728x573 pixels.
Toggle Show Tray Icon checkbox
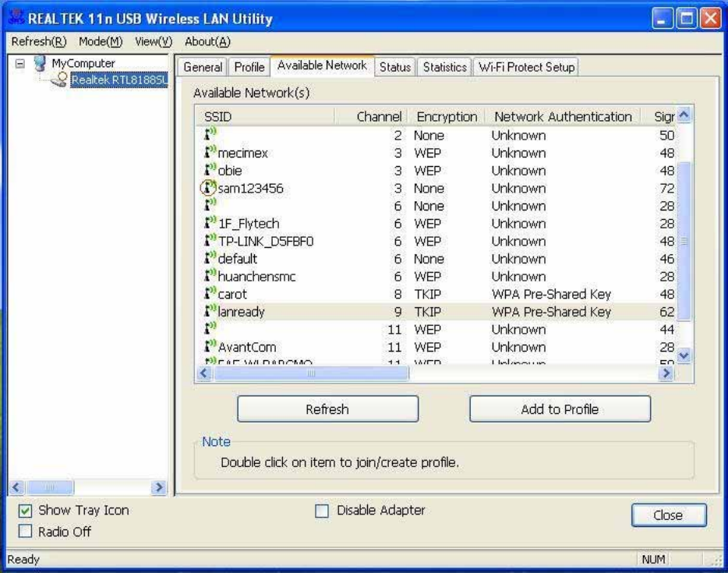pyautogui.click(x=26, y=511)
